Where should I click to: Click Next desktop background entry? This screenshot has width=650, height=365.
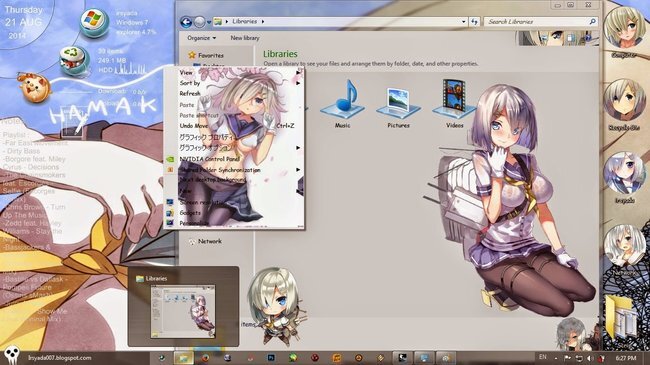213,180
